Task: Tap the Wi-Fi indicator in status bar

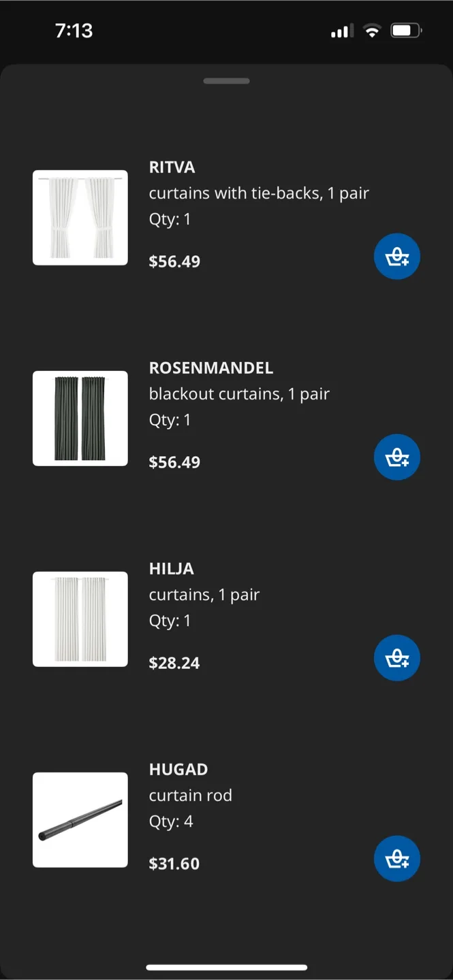Action: [x=372, y=30]
